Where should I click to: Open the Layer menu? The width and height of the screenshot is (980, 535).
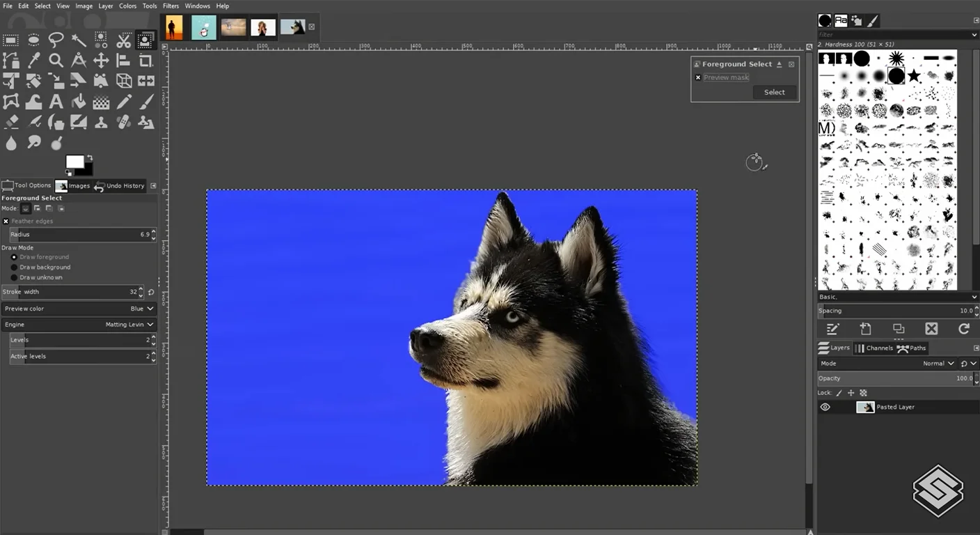pos(105,6)
